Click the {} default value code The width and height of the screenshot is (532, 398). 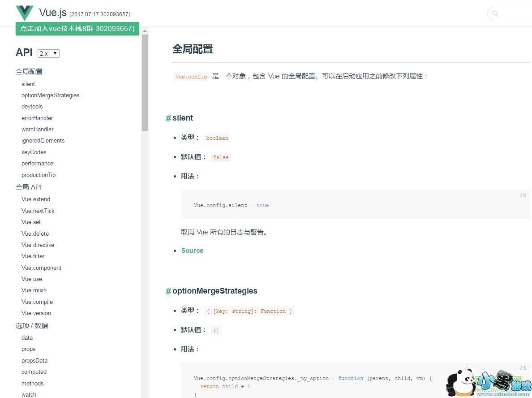216,330
